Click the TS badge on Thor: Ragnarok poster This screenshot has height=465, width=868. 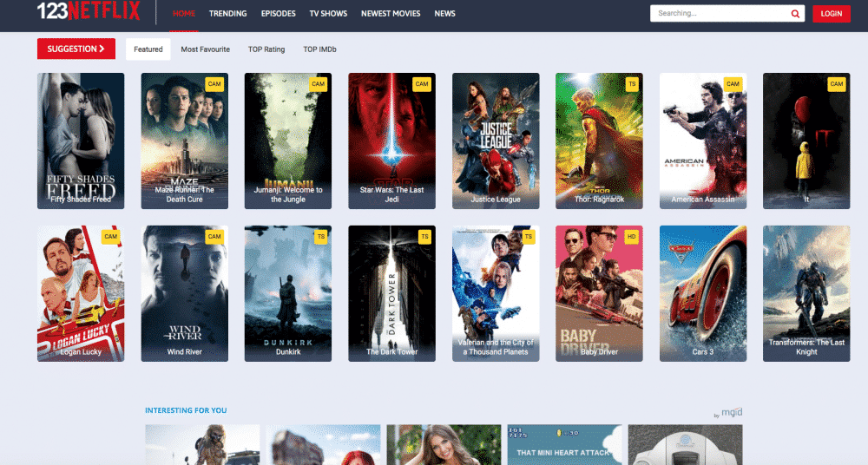[x=632, y=84]
